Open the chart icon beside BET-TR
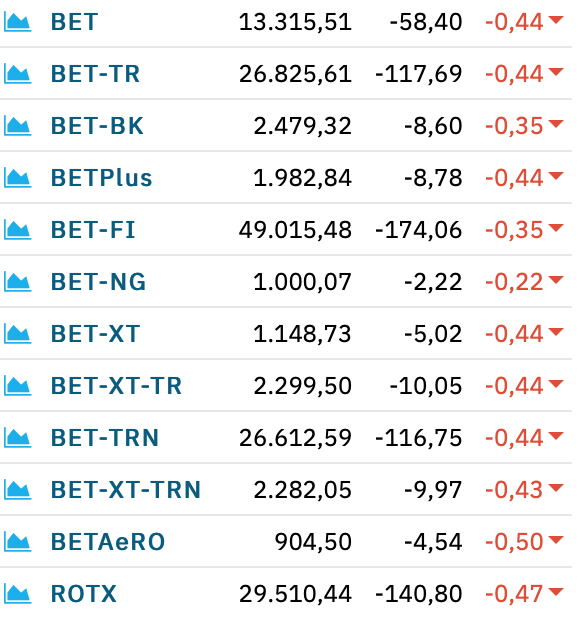 pyautogui.click(x=17, y=74)
